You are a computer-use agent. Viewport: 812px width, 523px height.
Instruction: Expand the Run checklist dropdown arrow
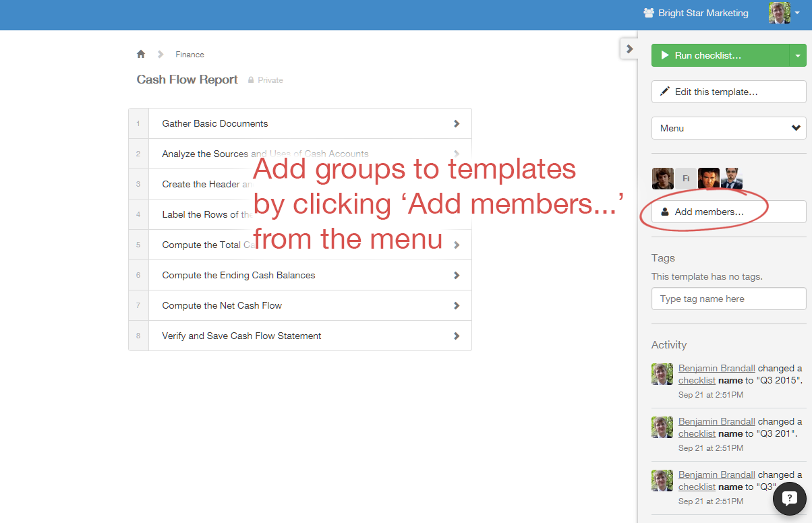798,55
